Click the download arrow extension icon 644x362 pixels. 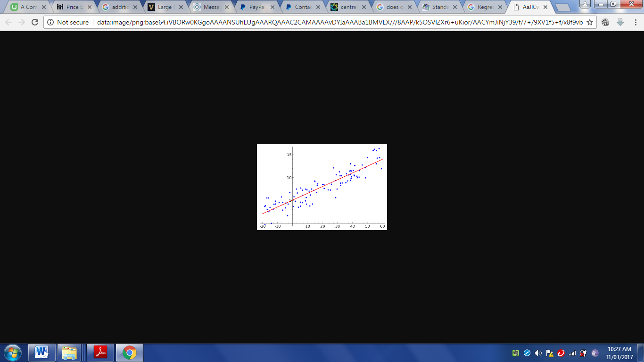tap(620, 22)
